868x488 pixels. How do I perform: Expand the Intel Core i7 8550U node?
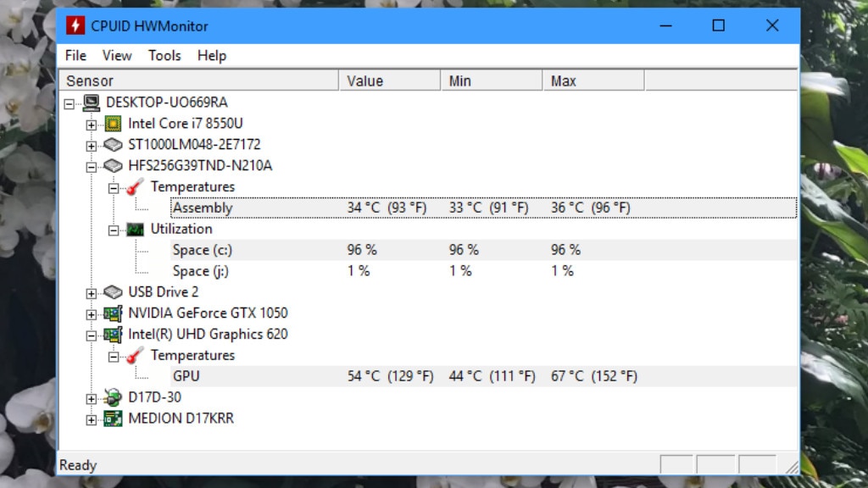click(92, 125)
